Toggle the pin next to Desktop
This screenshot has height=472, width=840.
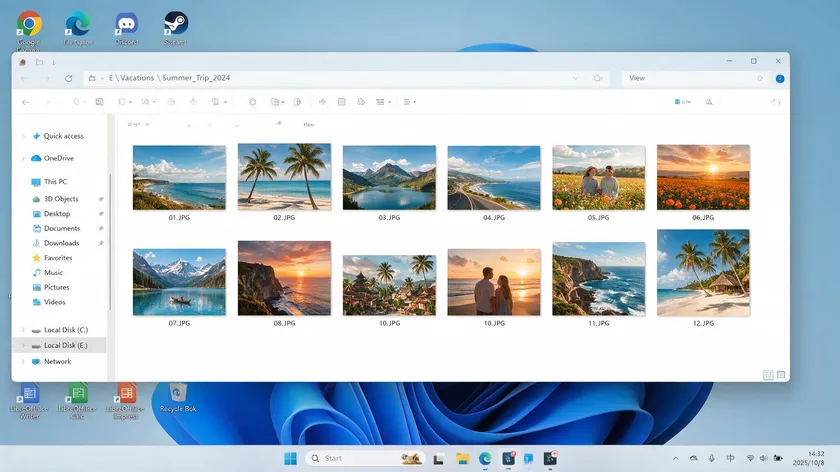point(101,214)
